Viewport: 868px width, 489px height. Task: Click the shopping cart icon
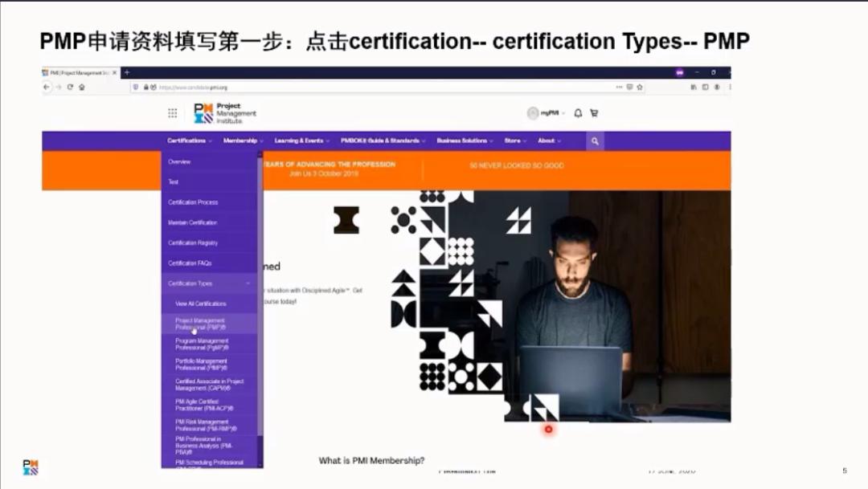[593, 113]
